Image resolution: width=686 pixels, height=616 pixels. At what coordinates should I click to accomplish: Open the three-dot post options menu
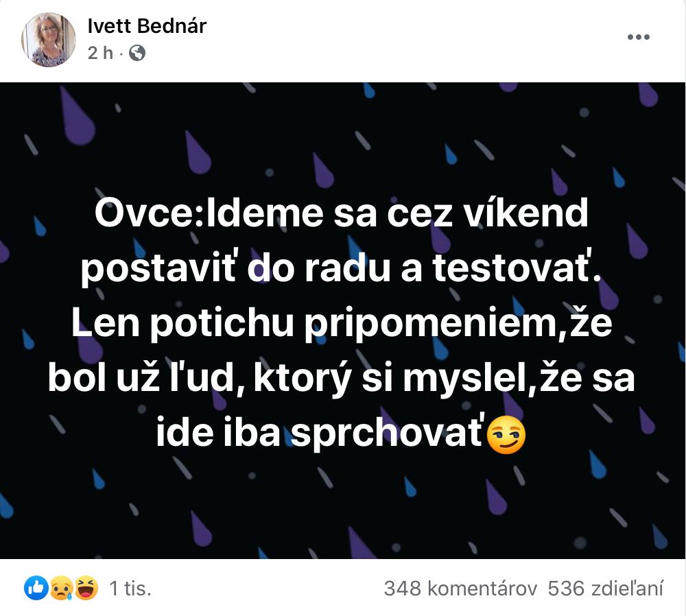pyautogui.click(x=638, y=38)
